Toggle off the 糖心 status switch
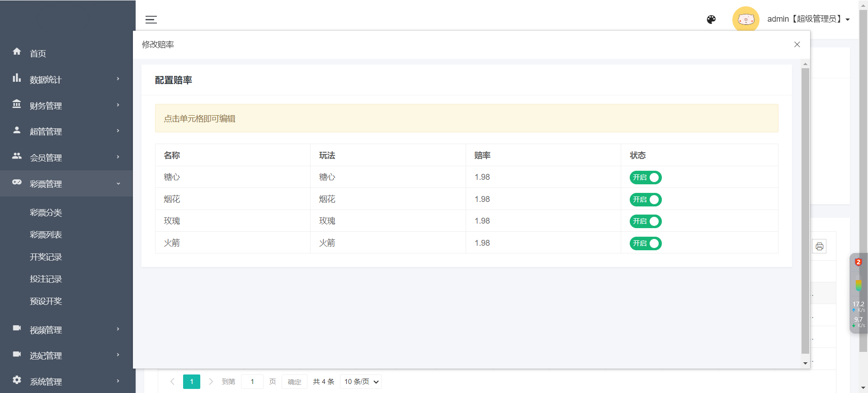 (646, 178)
